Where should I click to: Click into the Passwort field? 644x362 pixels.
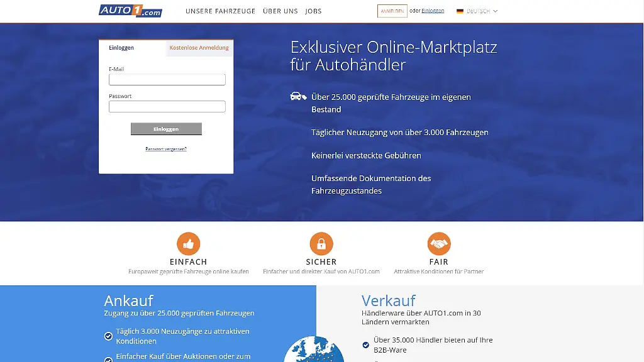click(x=167, y=107)
